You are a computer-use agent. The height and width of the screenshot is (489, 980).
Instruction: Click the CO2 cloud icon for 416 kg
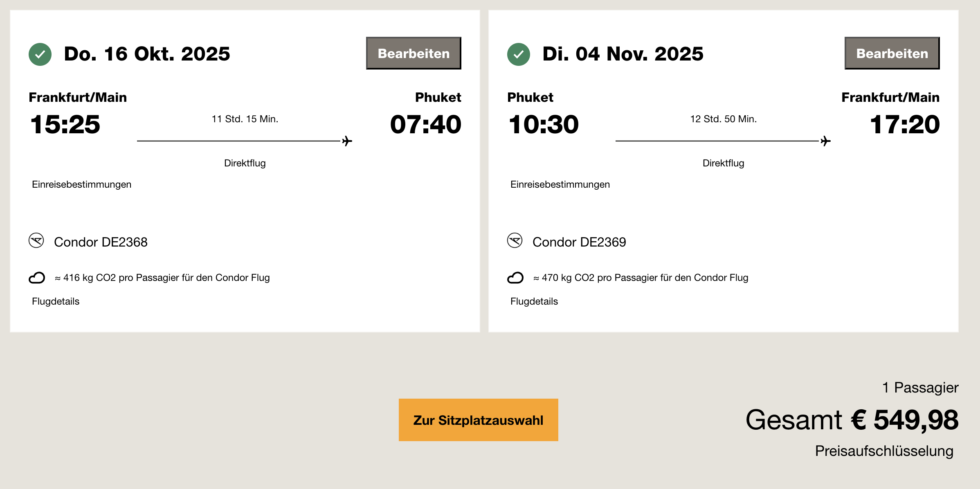coord(37,278)
